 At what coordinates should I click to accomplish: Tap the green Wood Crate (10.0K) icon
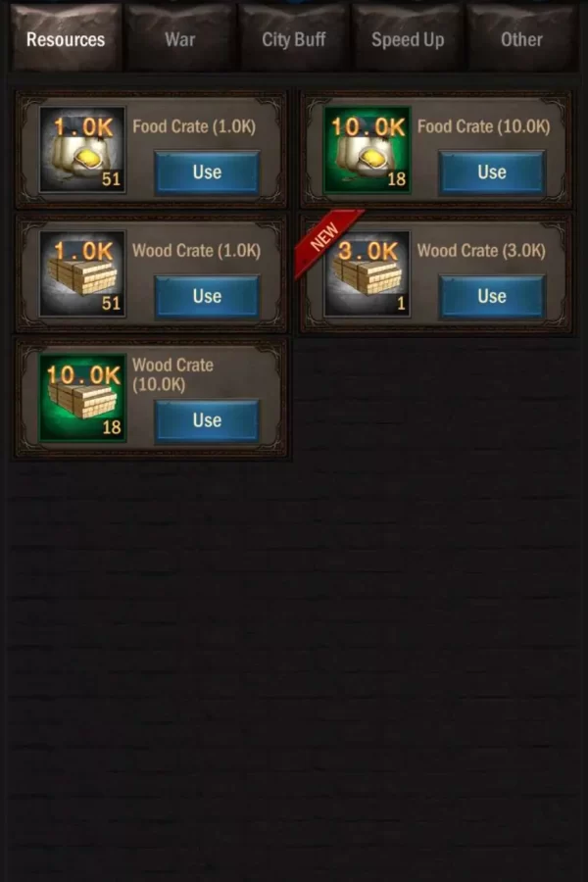click(x=82, y=398)
